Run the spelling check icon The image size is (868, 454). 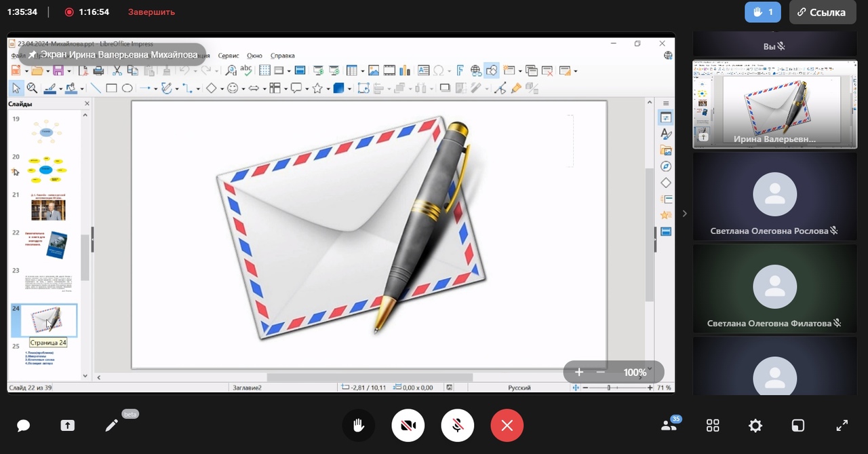pyautogui.click(x=246, y=71)
